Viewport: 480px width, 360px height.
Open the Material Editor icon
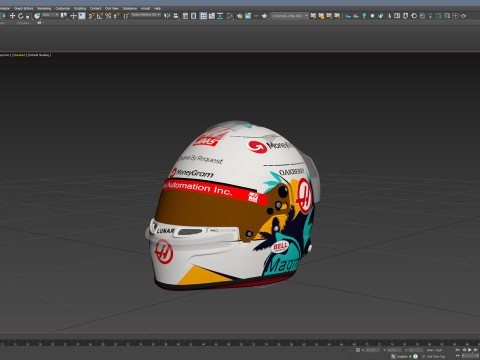pyautogui.click(x=230, y=16)
